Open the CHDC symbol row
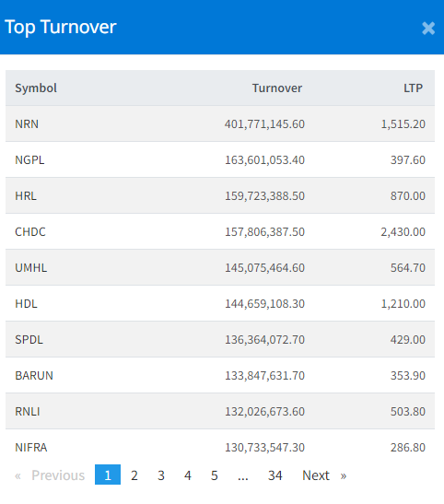444x504 pixels. click(x=220, y=232)
